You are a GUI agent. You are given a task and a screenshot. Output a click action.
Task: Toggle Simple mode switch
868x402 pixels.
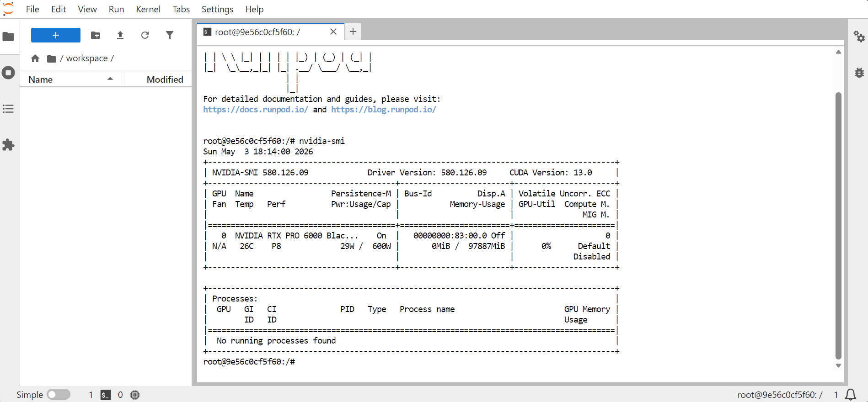pos(59,394)
